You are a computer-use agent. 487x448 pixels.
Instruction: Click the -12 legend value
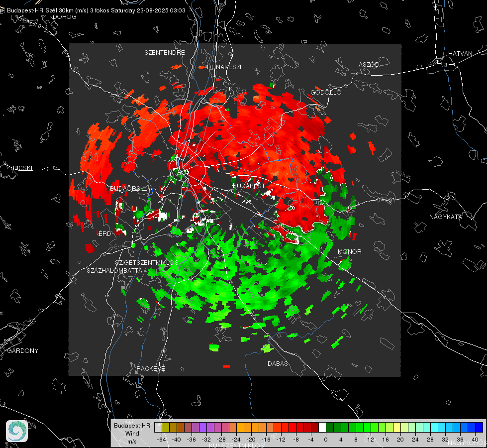click(x=281, y=440)
